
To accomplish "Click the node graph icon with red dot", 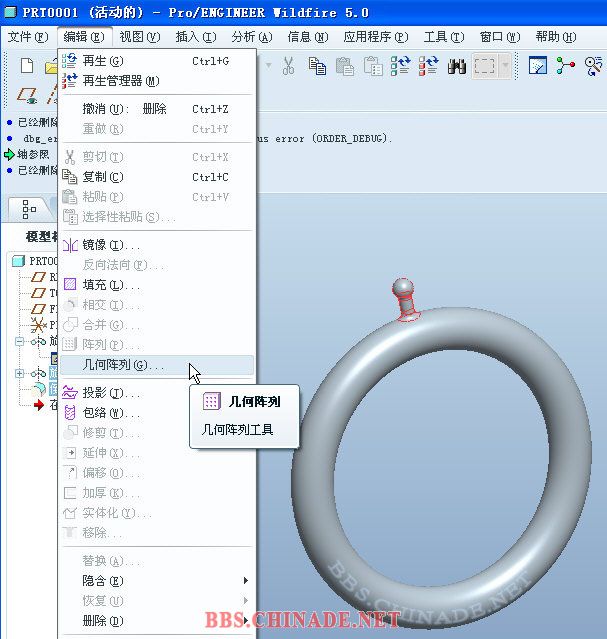I will pyautogui.click(x=565, y=66).
